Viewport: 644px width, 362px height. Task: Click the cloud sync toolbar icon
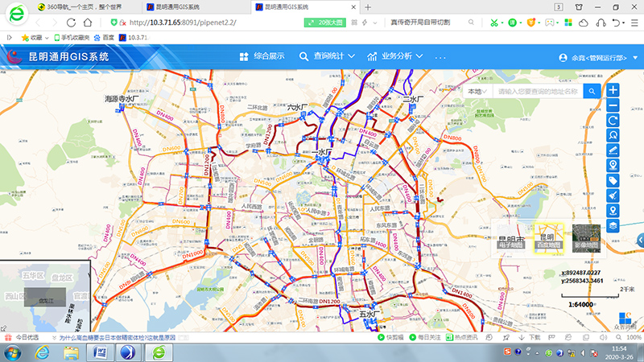583,23
